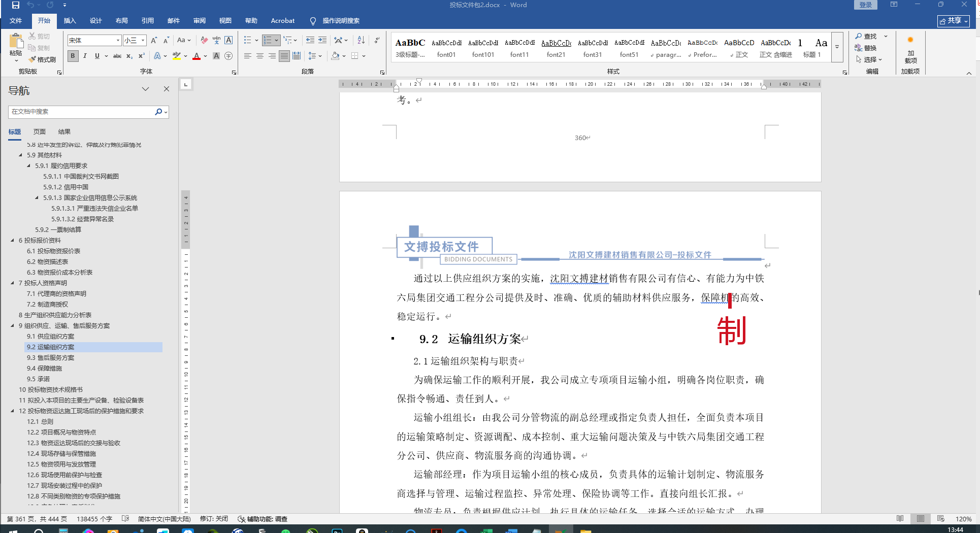
Task: Click the sort A-Z icon
Action: pos(361,40)
